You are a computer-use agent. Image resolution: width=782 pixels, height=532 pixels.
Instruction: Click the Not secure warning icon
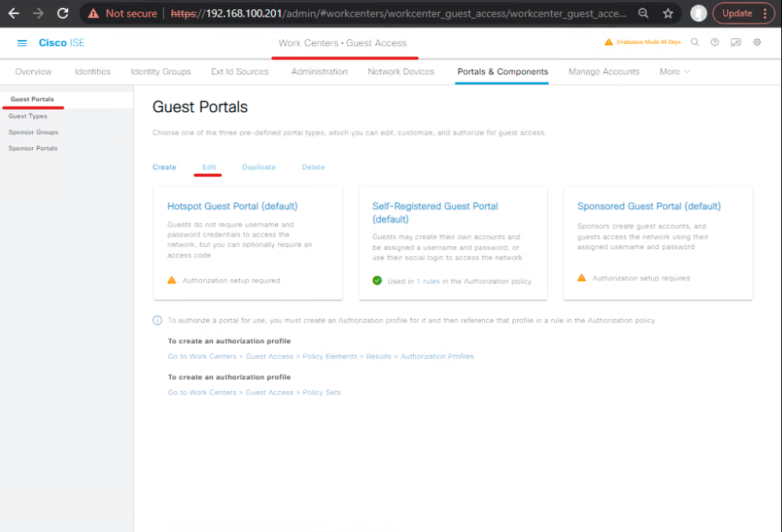click(x=93, y=13)
